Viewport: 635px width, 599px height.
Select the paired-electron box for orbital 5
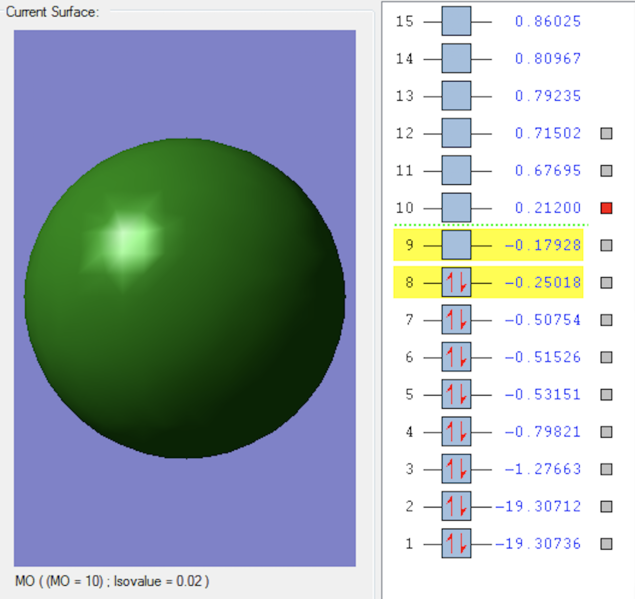coord(456,394)
